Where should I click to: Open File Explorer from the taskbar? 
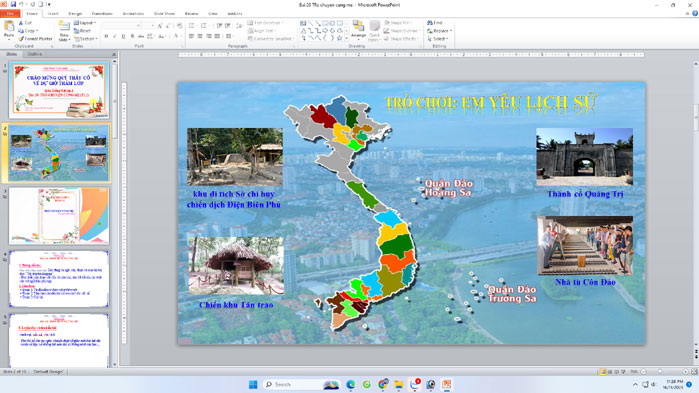(399, 384)
